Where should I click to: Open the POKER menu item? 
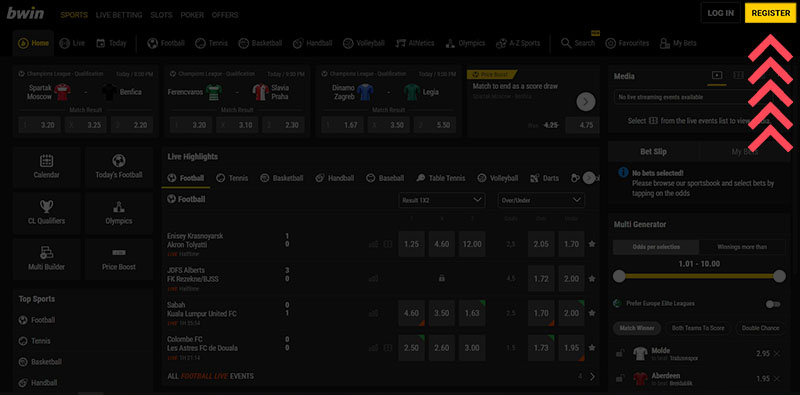pyautogui.click(x=192, y=15)
